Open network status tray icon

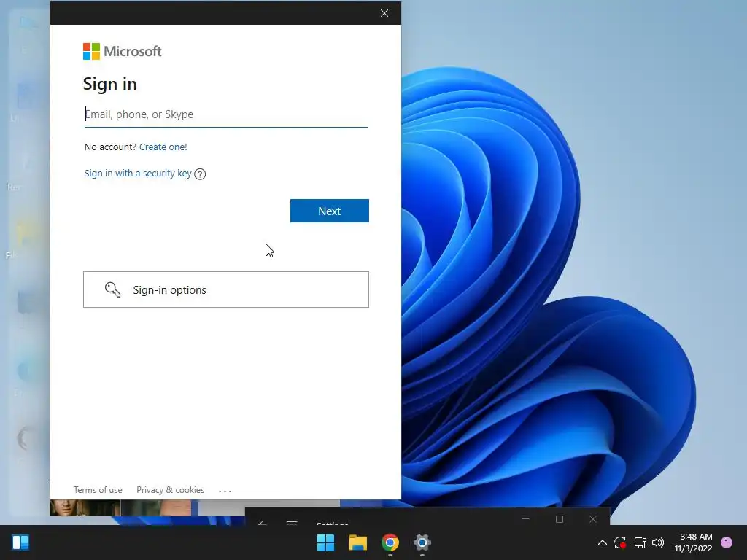click(x=640, y=542)
